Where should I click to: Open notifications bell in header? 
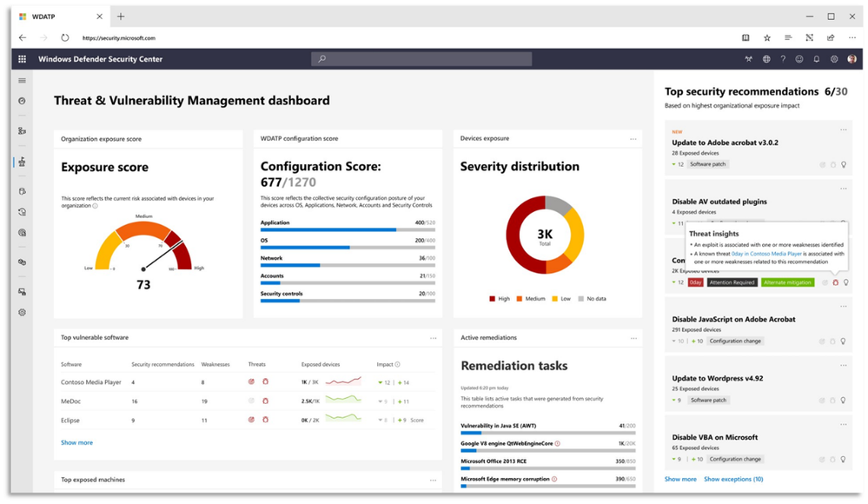(x=817, y=59)
